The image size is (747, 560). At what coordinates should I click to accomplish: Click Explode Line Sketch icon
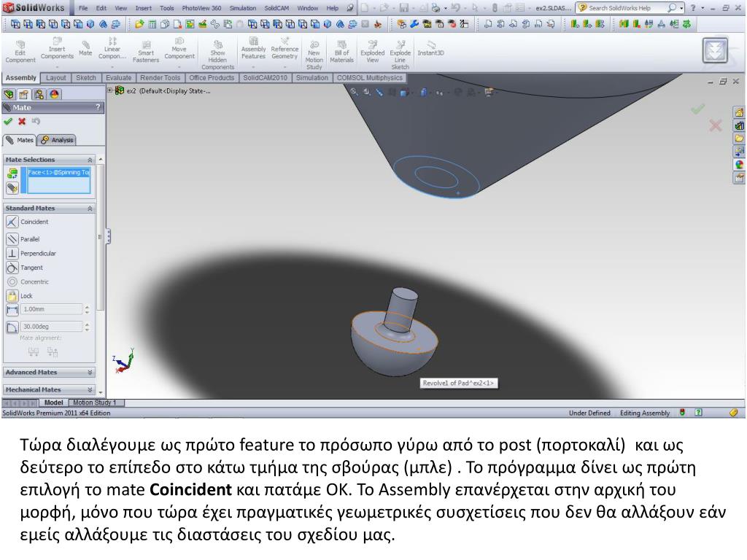coord(400,55)
